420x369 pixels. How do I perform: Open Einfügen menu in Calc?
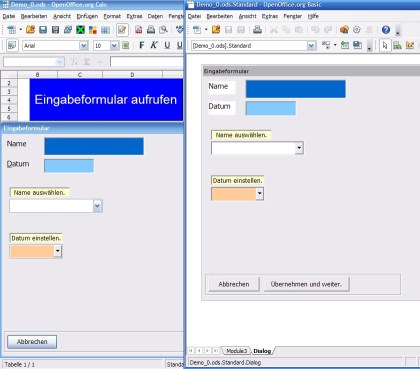87,16
